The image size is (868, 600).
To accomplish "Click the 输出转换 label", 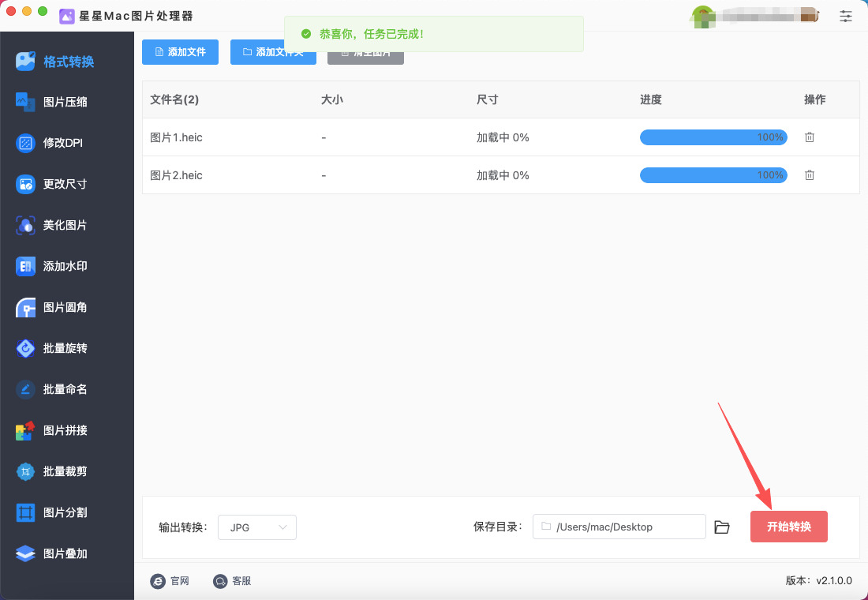I will pyautogui.click(x=183, y=527).
